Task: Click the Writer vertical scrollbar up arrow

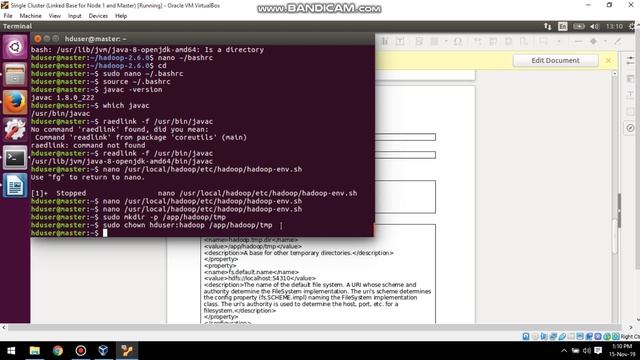Action: [x=615, y=74]
